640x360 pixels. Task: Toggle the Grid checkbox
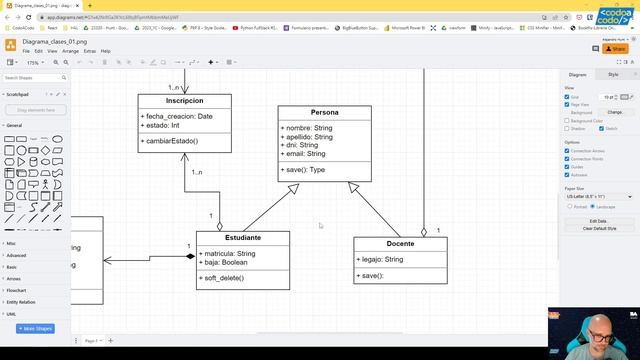coord(567,97)
